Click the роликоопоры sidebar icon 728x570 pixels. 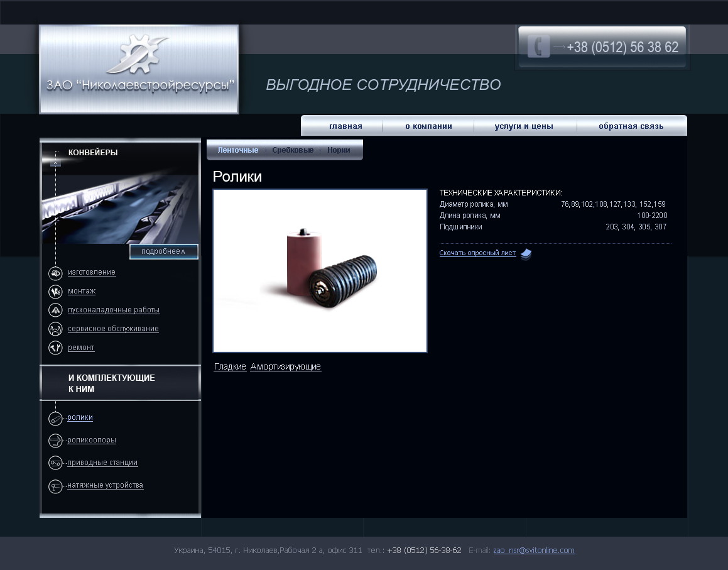click(x=55, y=441)
